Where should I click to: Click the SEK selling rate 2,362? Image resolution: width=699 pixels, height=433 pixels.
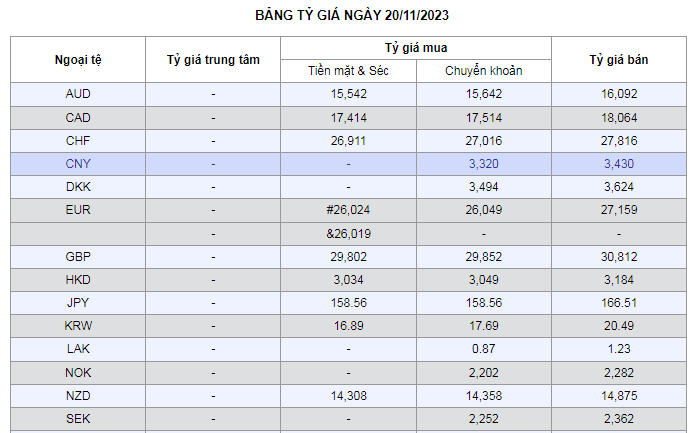point(618,419)
